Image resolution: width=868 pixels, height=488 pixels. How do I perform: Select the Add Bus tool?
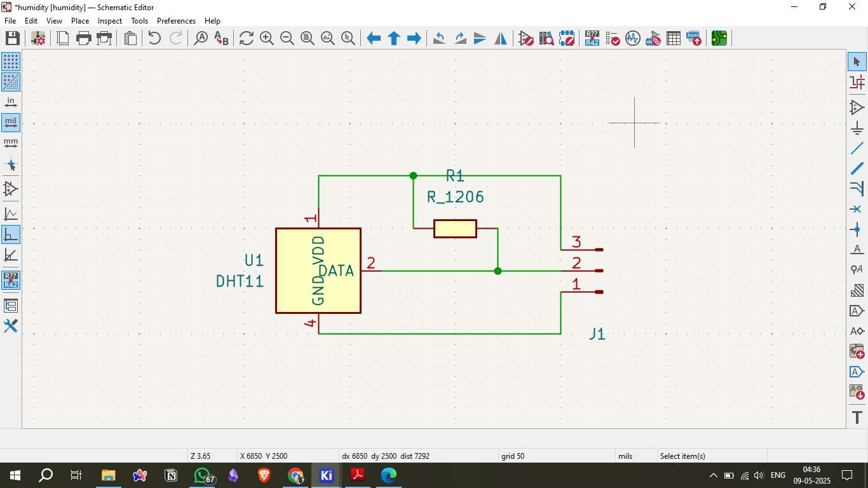[x=857, y=168]
